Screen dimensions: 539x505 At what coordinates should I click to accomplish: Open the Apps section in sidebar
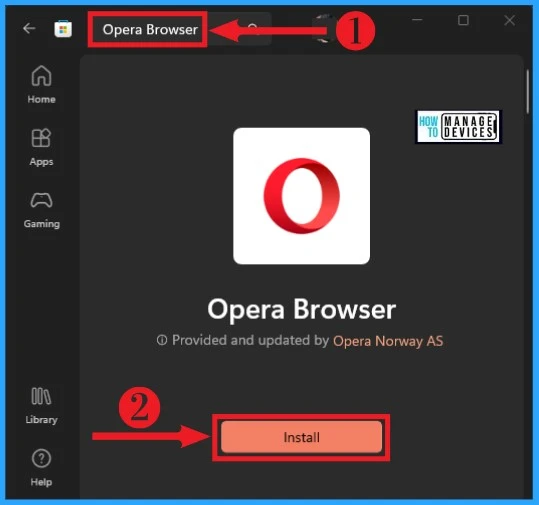click(41, 147)
